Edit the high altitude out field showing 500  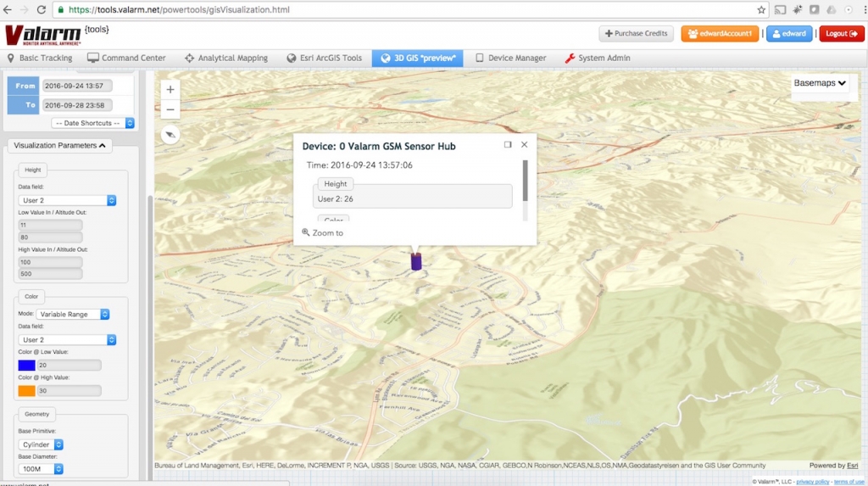(x=50, y=274)
